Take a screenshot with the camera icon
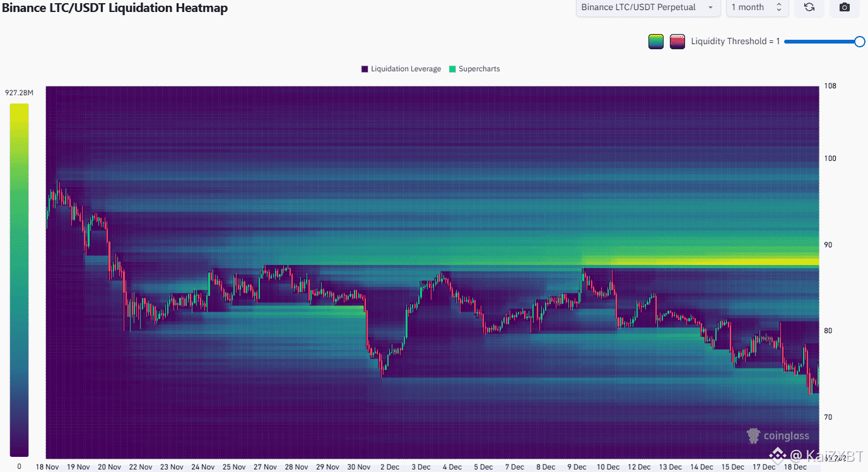 tap(844, 8)
